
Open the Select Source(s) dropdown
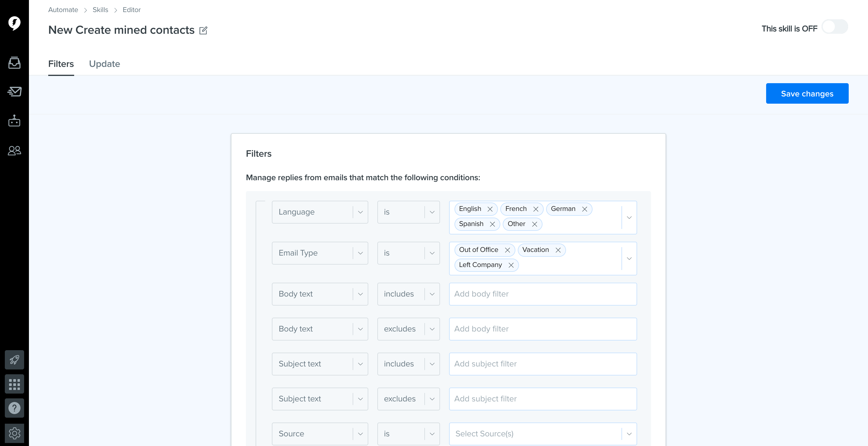point(543,434)
